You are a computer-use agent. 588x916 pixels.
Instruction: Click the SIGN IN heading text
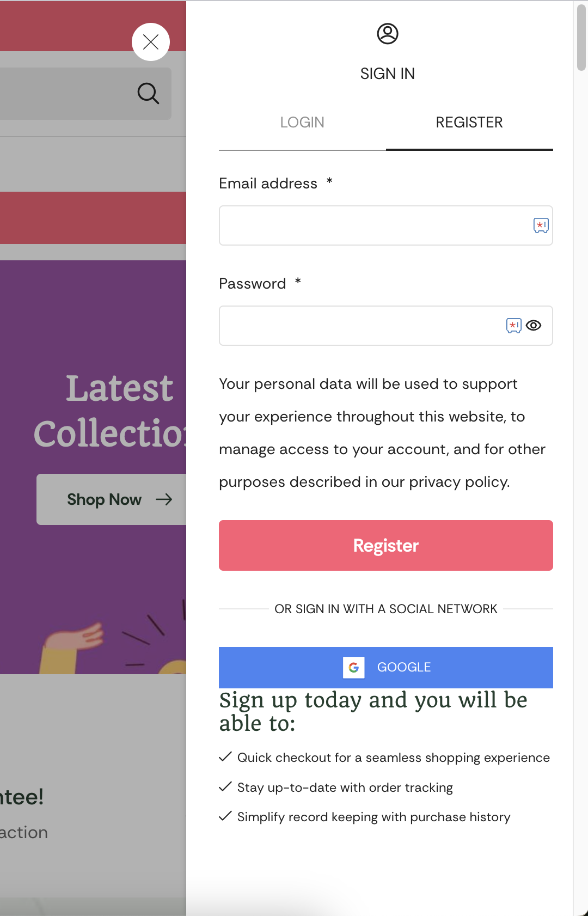[x=388, y=74]
